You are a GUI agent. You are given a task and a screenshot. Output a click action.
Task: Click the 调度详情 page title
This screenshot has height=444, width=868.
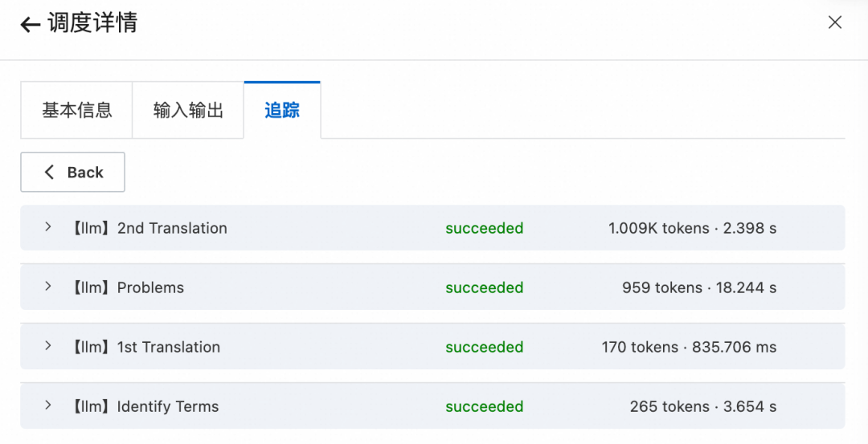pyautogui.click(x=92, y=23)
